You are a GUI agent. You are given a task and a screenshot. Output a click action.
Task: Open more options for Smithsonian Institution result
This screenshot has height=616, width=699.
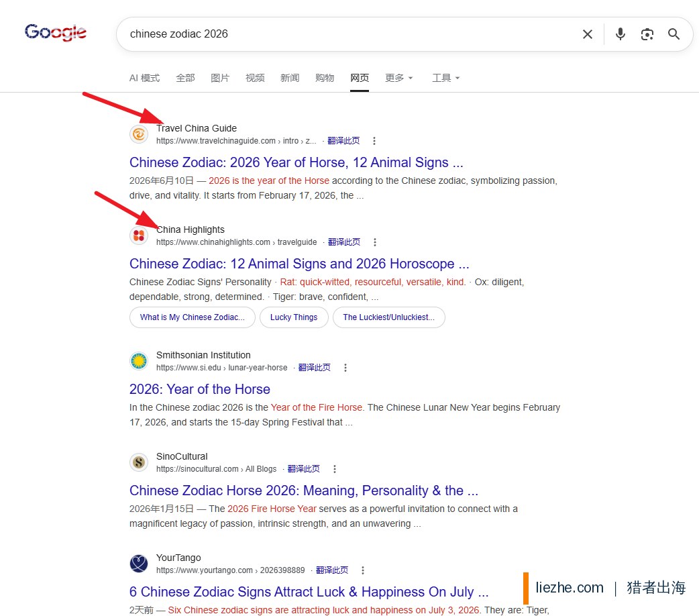tap(345, 368)
